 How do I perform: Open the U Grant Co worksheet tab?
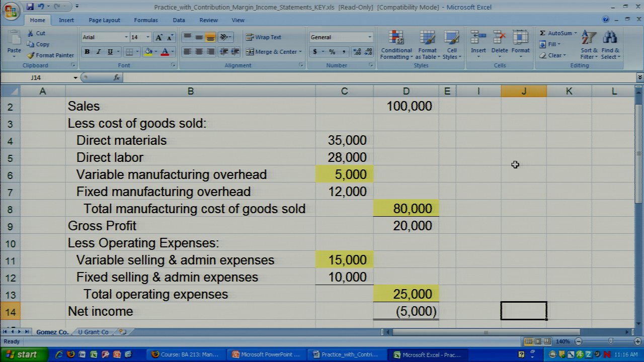(x=93, y=332)
